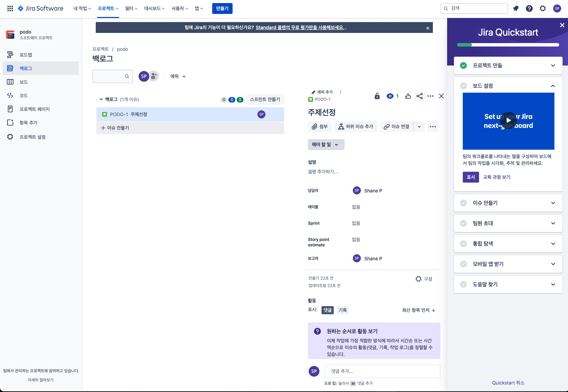Select the 댓글 activity tab
568x392 pixels.
[328, 310]
